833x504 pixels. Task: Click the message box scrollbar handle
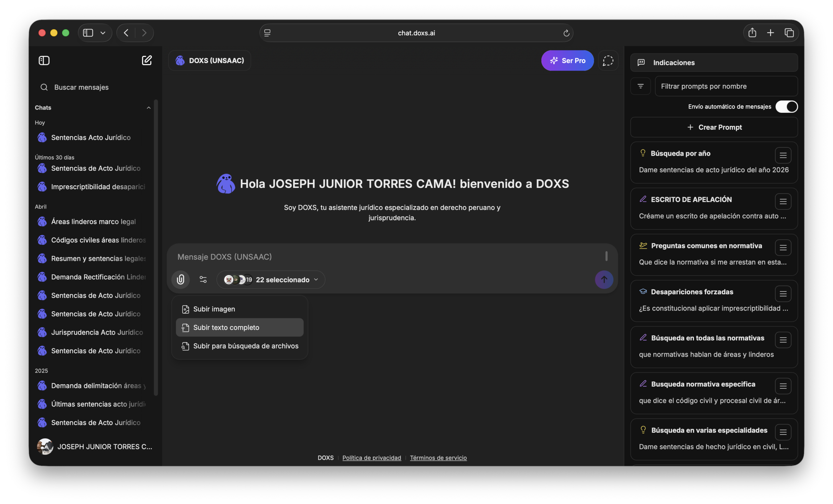click(x=606, y=256)
